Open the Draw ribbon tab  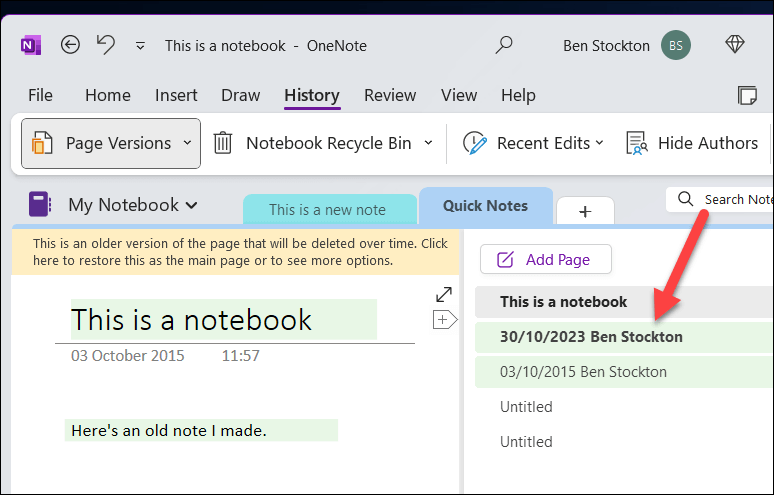pyautogui.click(x=240, y=96)
